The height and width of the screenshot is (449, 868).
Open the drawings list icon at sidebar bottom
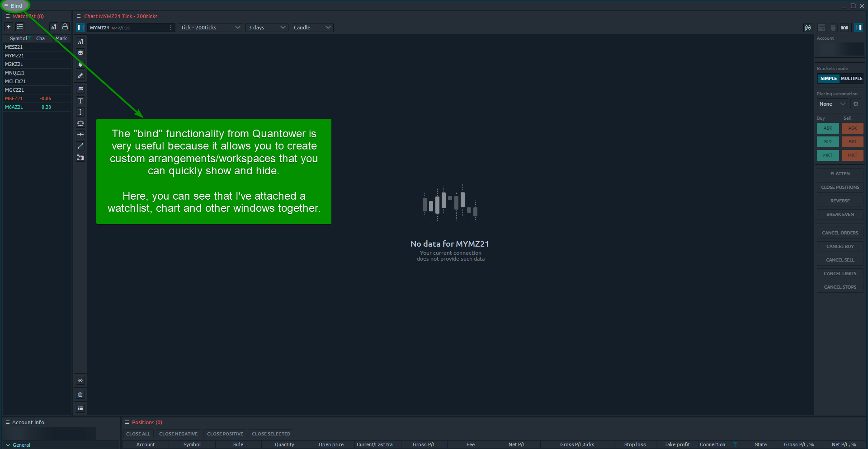pyautogui.click(x=80, y=408)
